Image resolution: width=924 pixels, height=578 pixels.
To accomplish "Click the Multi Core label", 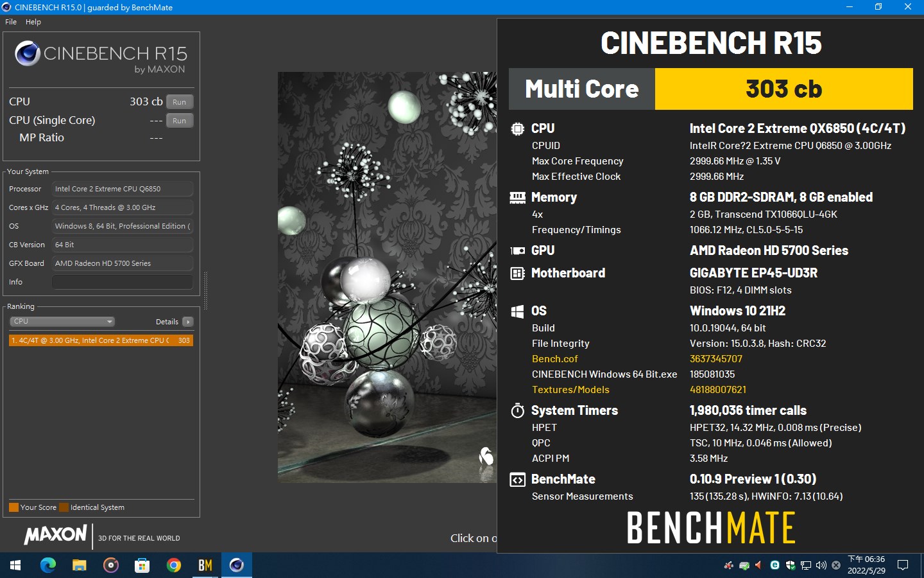I will tap(582, 89).
